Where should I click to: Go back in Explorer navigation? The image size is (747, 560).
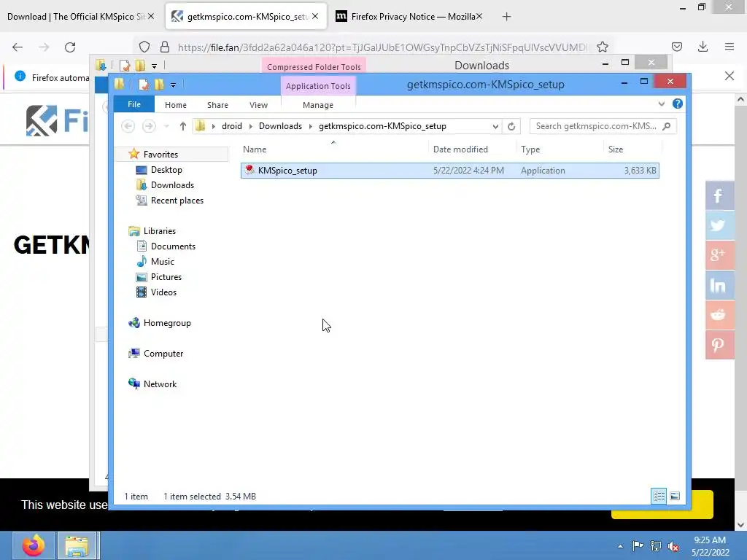[128, 126]
